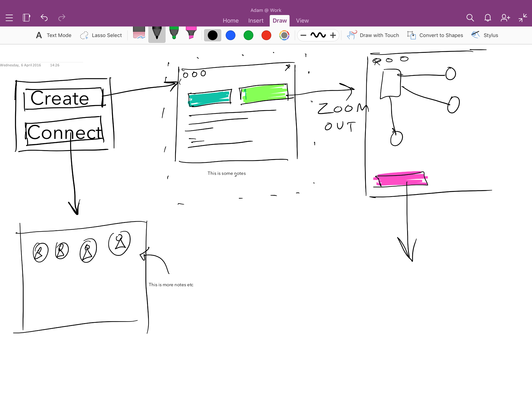The image size is (532, 399).
Task: Toggle Draw with Touch
Action: pos(373,35)
